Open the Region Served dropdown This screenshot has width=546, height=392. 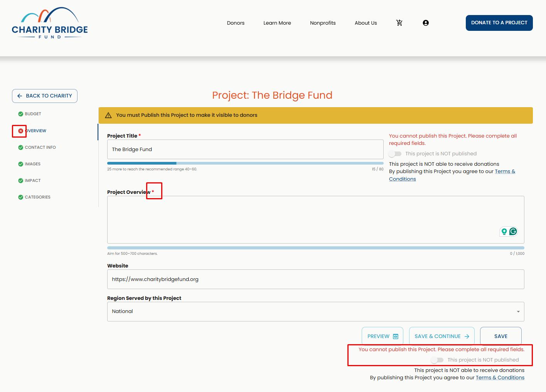[315, 311]
